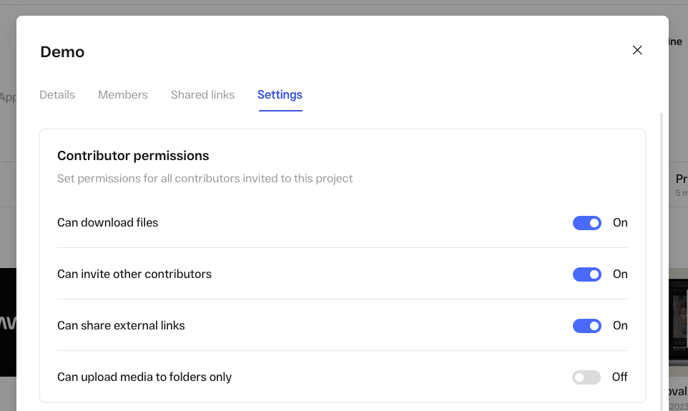Click the Off label beside upload media
Screen dimensions: 688x411
tap(620, 377)
